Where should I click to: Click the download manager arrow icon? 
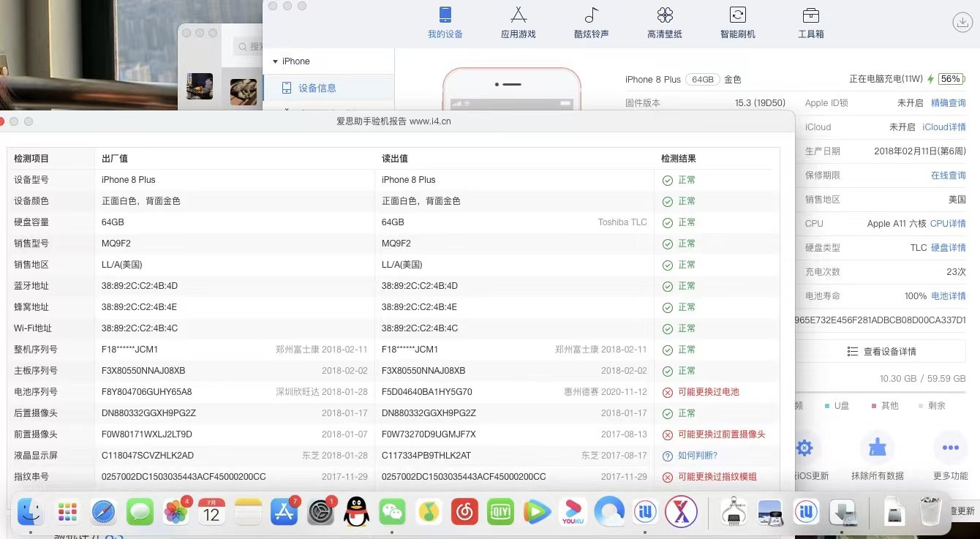point(962,23)
